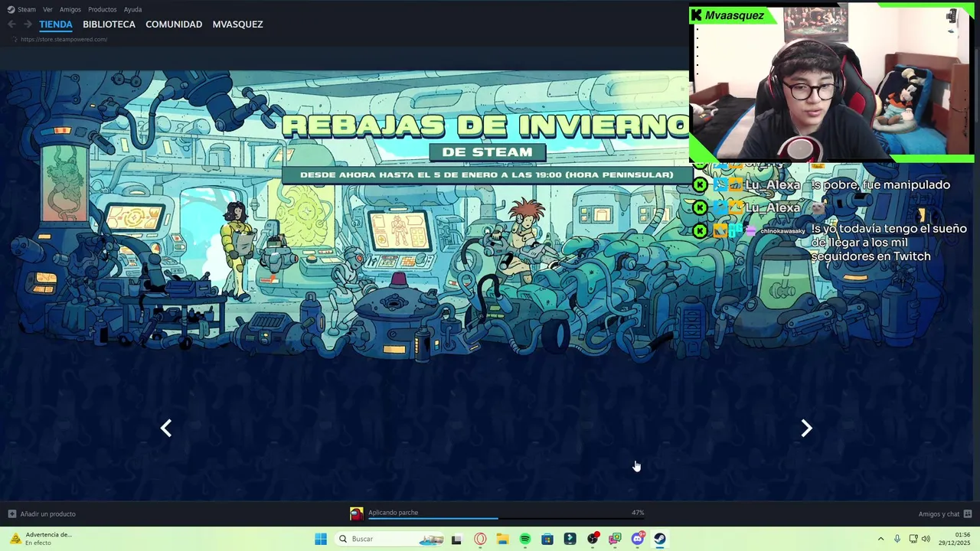Open the Ayuda menu
The image size is (980, 551).
pos(133,9)
